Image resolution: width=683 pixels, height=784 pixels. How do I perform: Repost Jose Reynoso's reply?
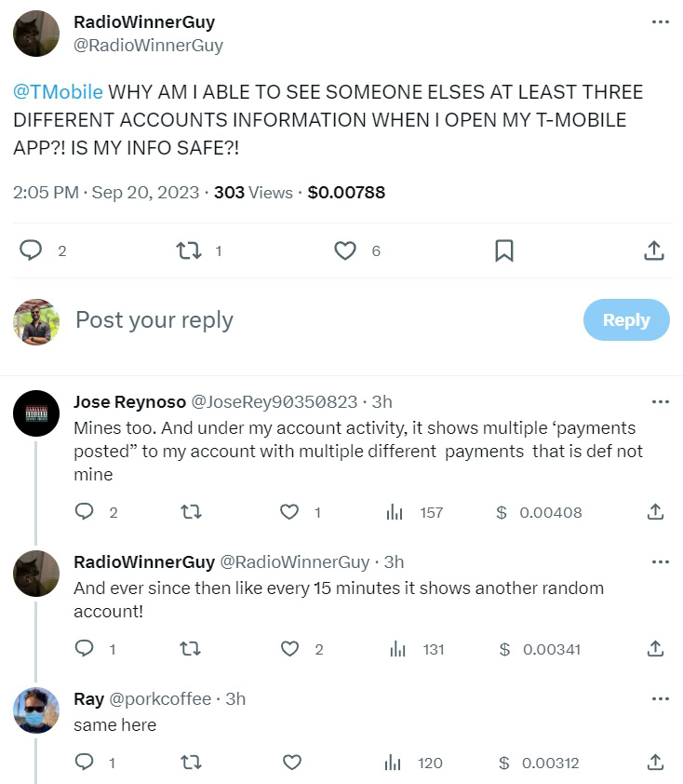point(191,512)
